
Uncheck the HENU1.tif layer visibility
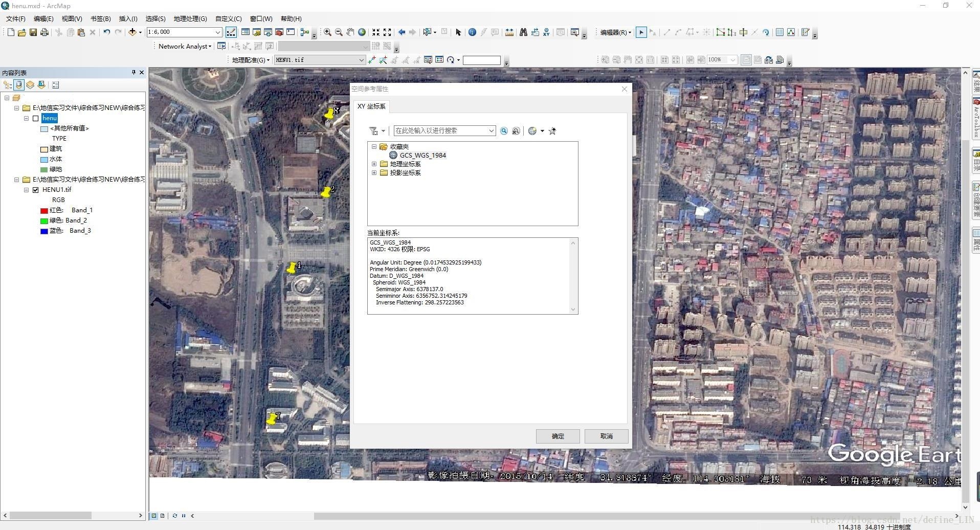pos(36,190)
